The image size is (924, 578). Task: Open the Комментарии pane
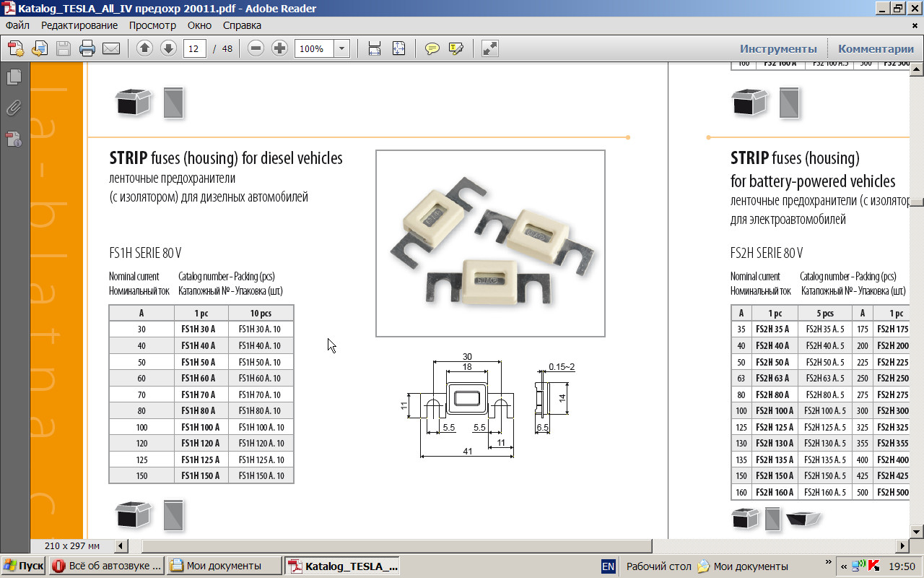coord(876,49)
